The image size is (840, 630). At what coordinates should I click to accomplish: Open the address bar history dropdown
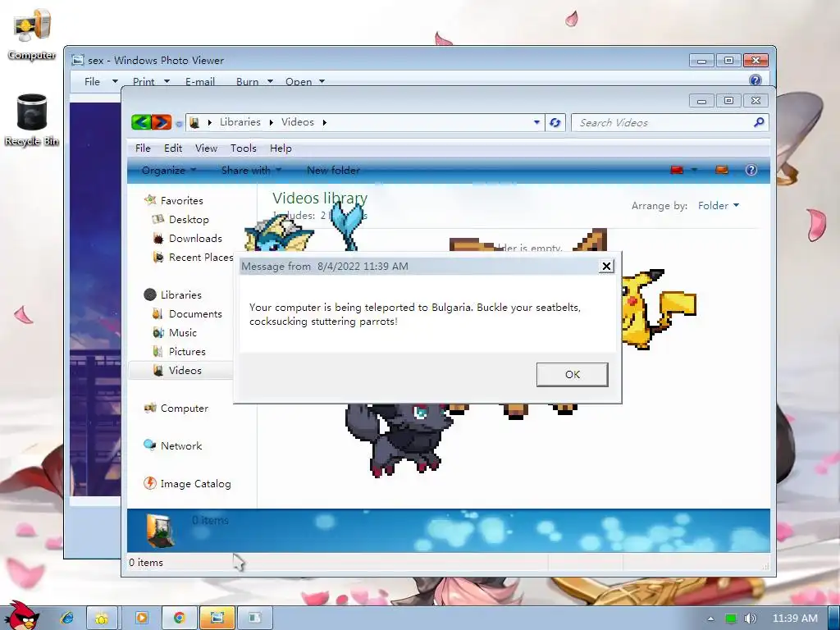[x=536, y=123]
